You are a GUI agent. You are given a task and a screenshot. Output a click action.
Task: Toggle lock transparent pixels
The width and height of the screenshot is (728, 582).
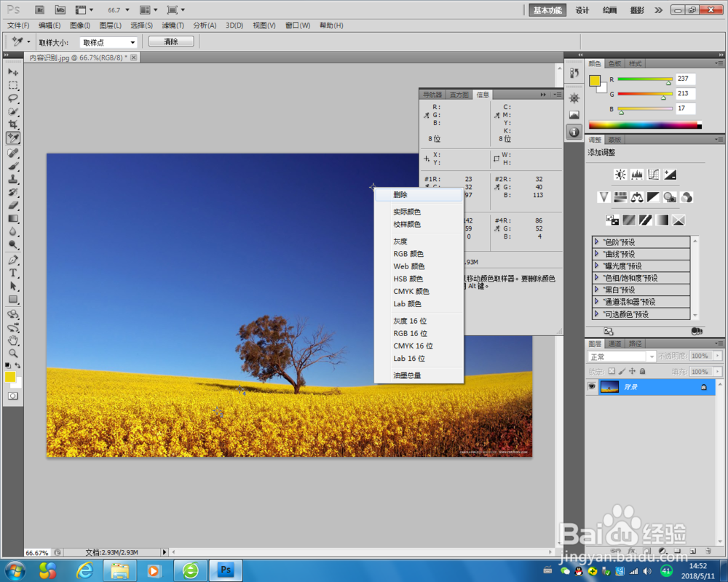tap(612, 371)
